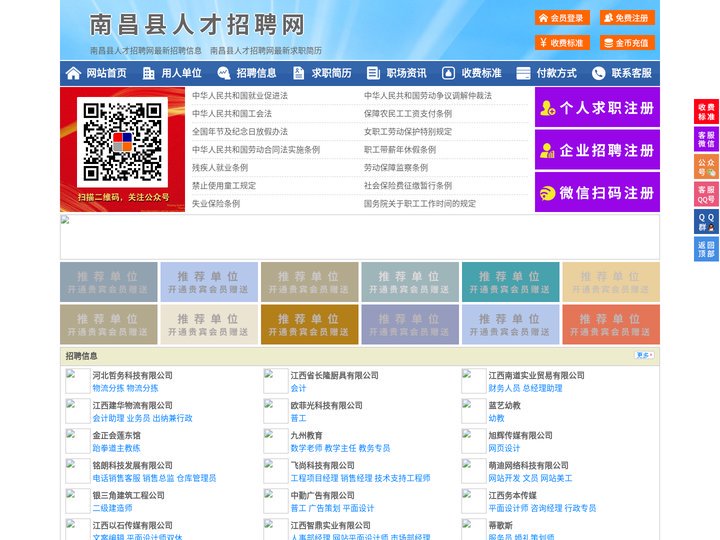Screen dimensions: 720x540
Task: Open link 全国年节及纪念日放假办法
Action: tap(240, 131)
